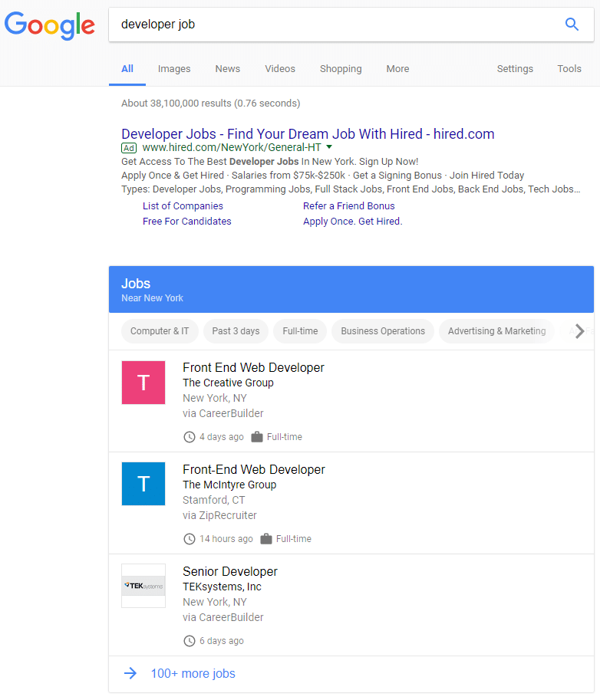
Task: Toggle the 'Business Operations' filter chip
Action: pos(383,331)
